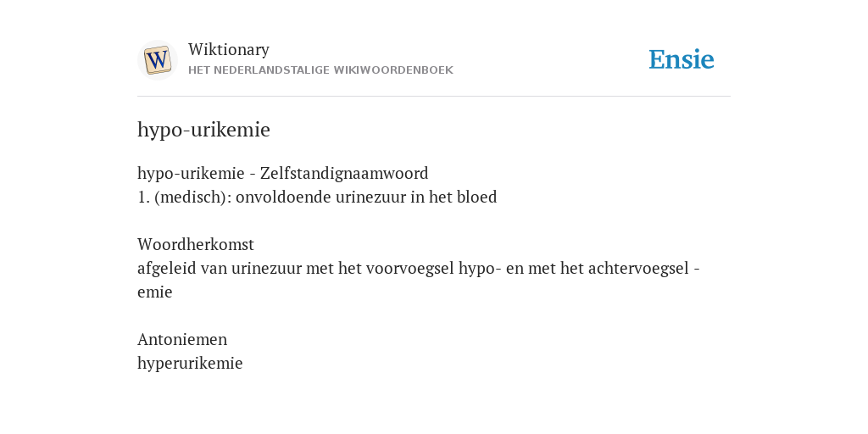Image resolution: width=868 pixels, height=434 pixels.
Task: Select the subtitle 'Het Nederlandstalige Wikiwoordenboek'
Action: tap(320, 70)
